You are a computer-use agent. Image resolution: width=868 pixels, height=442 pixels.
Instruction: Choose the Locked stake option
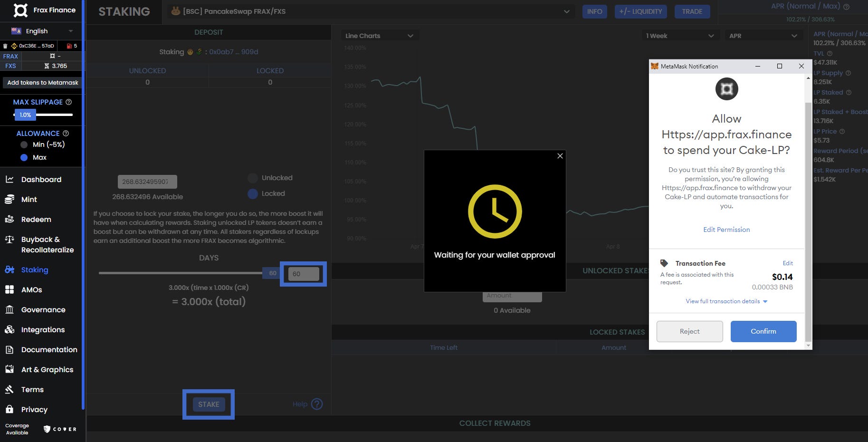pyautogui.click(x=253, y=193)
